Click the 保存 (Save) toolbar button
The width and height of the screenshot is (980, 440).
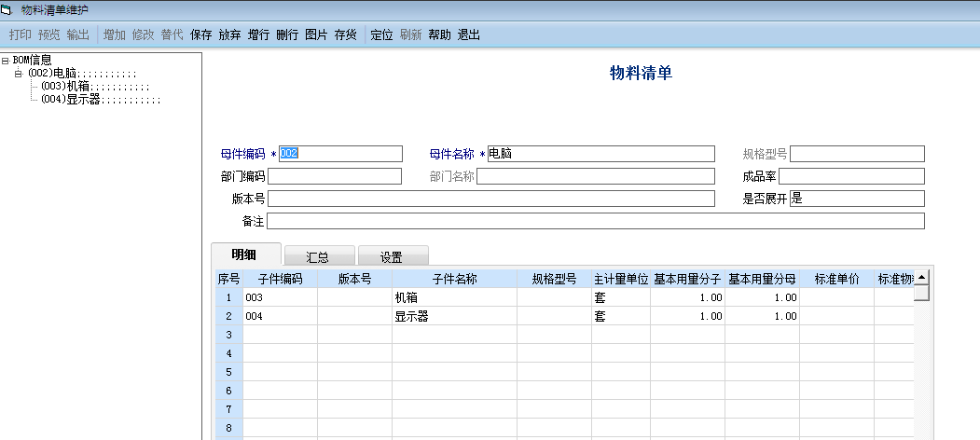tap(200, 34)
